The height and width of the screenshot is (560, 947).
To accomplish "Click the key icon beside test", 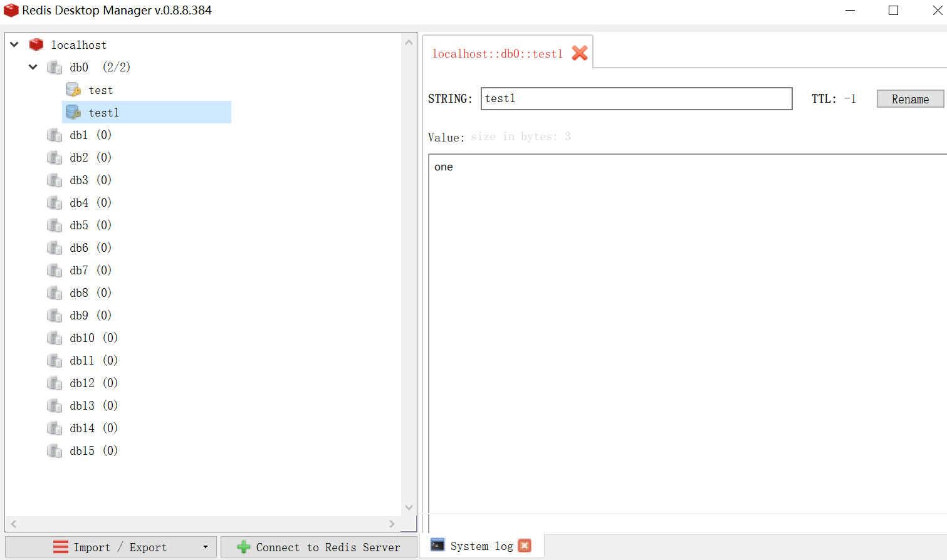I will point(73,90).
